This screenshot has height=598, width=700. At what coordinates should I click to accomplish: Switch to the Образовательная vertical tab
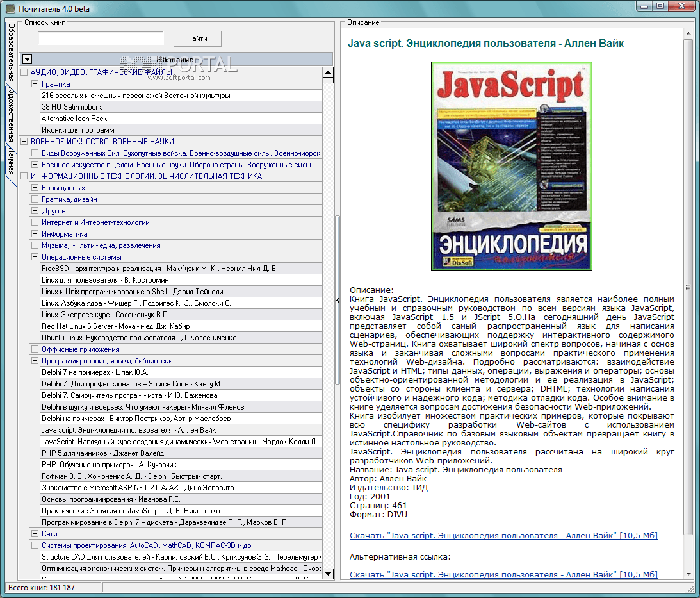(11, 53)
